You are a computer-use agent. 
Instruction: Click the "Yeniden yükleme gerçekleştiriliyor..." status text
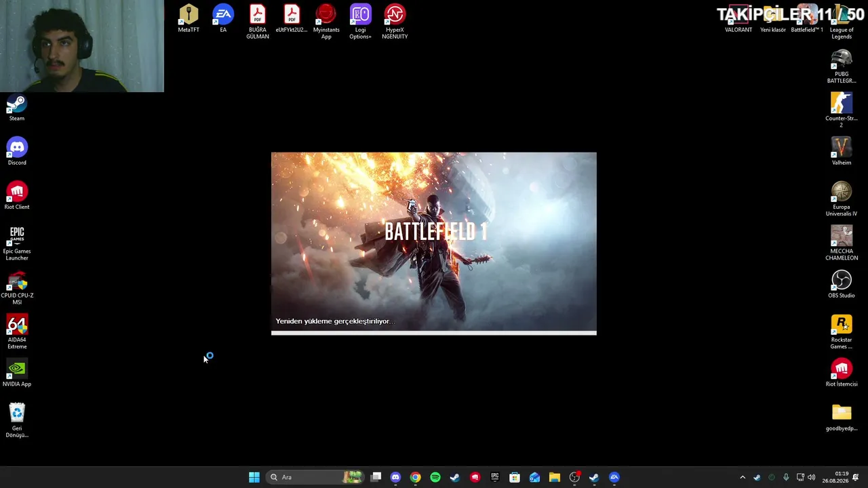334,321
